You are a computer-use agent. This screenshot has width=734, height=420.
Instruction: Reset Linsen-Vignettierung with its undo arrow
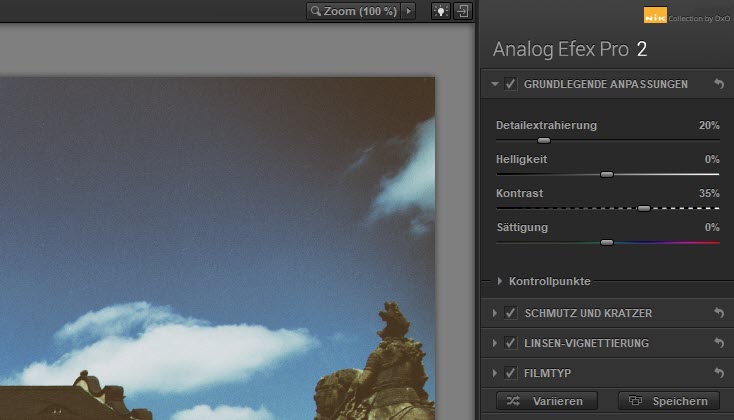pos(719,343)
